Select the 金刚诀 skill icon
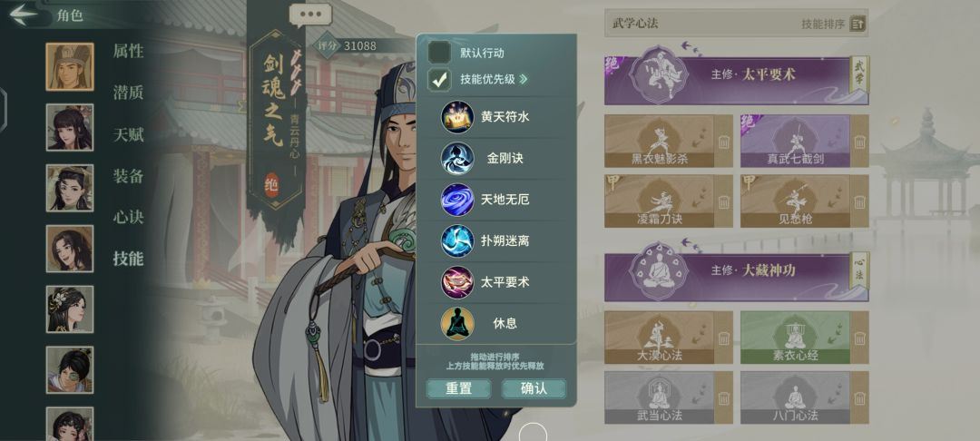 [x=457, y=158]
